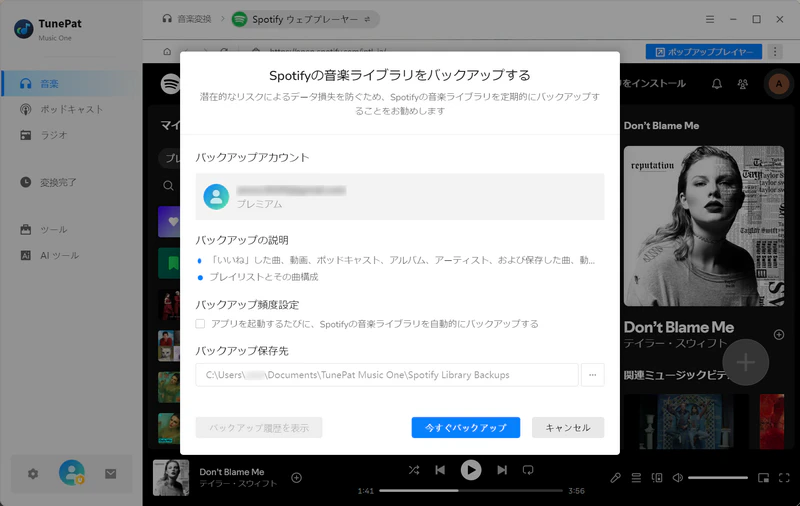
Task: Mute with the volume speaker icon
Action: click(678, 478)
